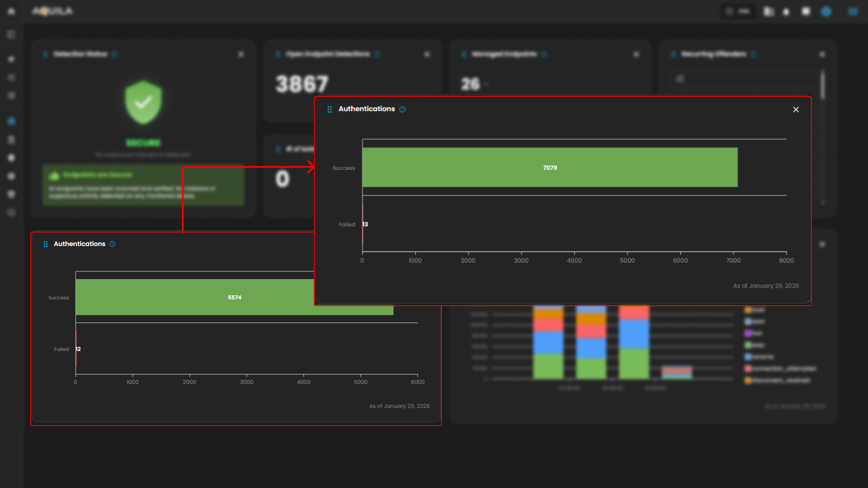
Task: Toggle the sidebar collapse icon below home
Action: 11,34
